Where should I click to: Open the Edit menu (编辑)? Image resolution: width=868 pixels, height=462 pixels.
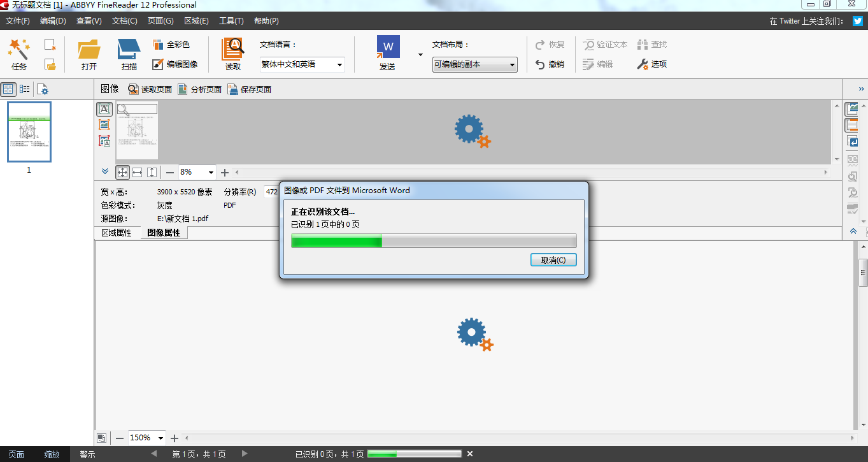pos(53,21)
